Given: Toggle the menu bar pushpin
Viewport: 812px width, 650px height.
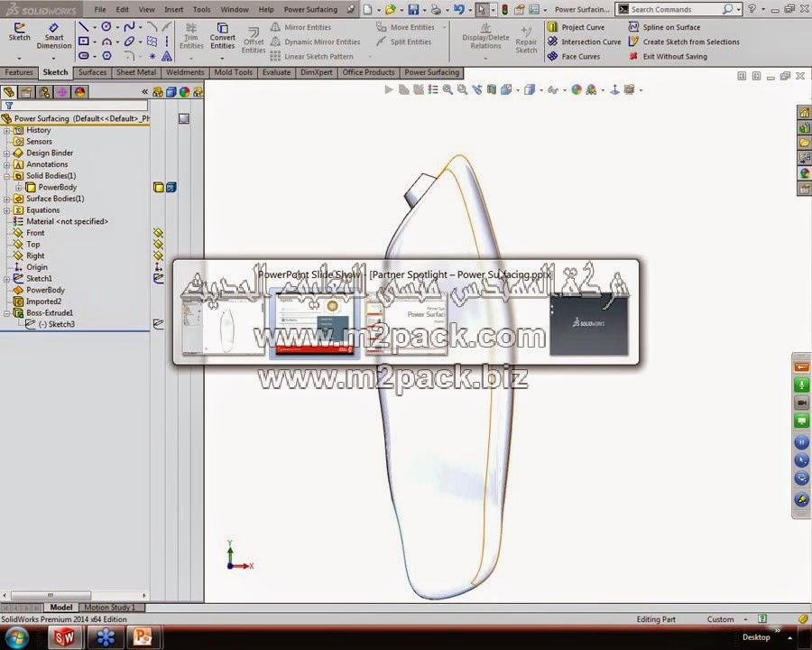Looking at the screenshot, I should (x=351, y=9).
